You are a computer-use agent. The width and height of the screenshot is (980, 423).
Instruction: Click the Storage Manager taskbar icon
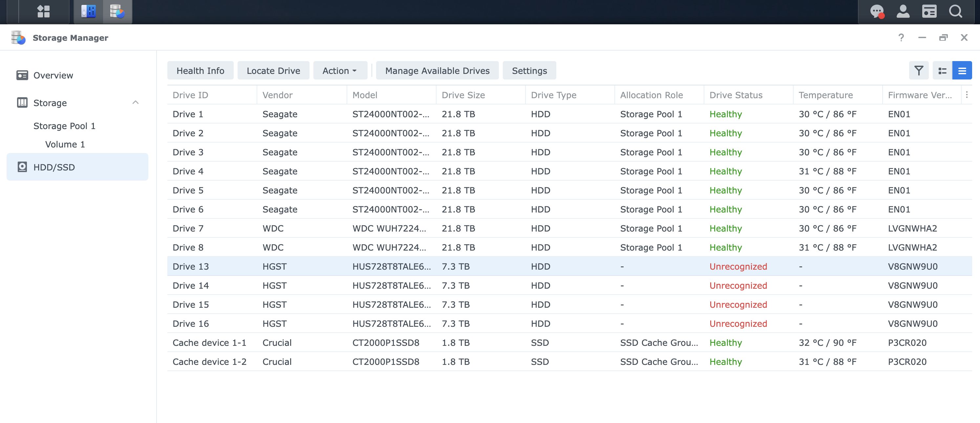(x=117, y=11)
